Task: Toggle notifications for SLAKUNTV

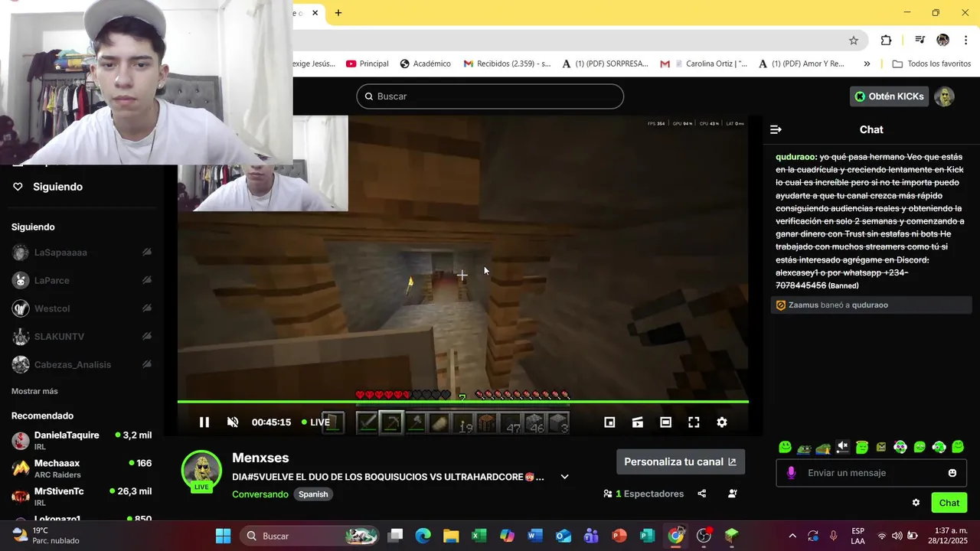Action: 147,337
